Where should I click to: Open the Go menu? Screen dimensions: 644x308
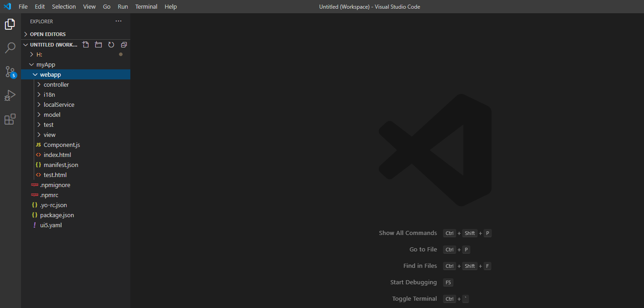point(107,6)
